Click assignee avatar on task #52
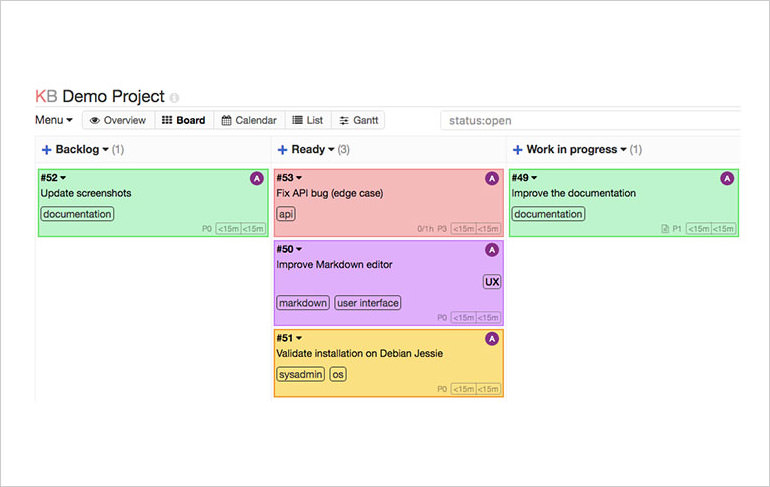Screen dimensions: 770x487 coord(256,178)
